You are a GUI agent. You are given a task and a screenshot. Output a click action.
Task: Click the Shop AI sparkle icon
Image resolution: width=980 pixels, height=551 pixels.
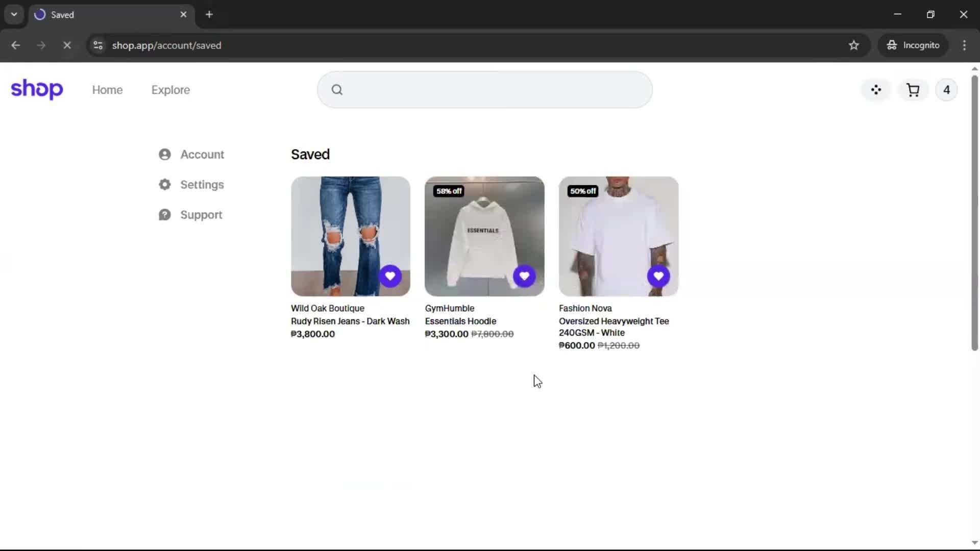pos(876,90)
